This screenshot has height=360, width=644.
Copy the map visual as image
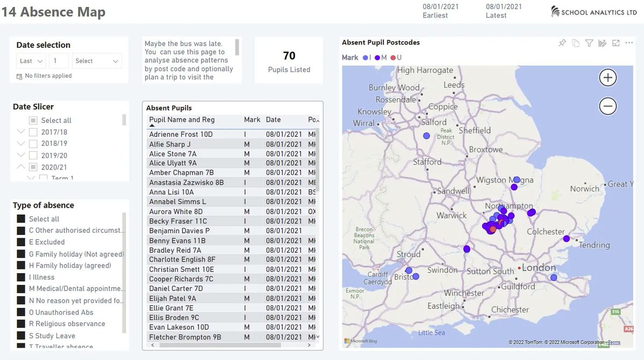point(575,43)
